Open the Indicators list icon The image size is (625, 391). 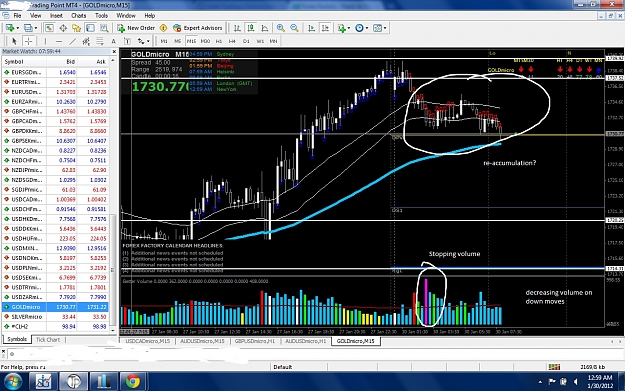[342, 28]
